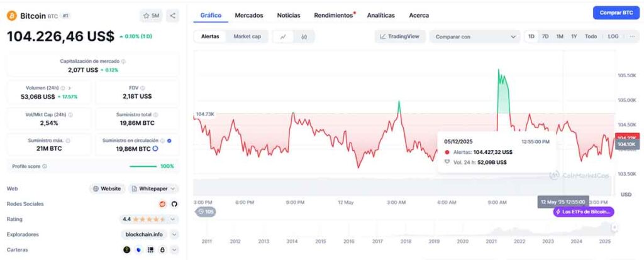Image resolution: width=644 pixels, height=260 pixels.
Task: Switch to the Acerca tab
Action: coord(419,15)
